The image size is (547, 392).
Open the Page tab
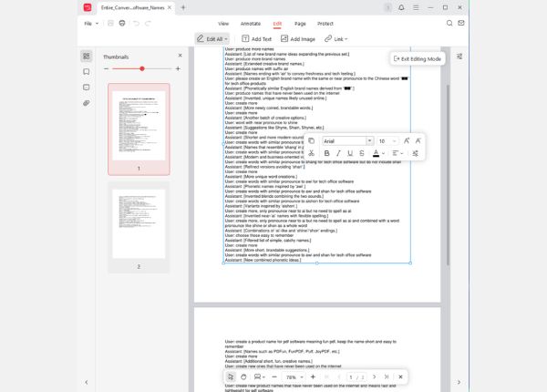300,24
